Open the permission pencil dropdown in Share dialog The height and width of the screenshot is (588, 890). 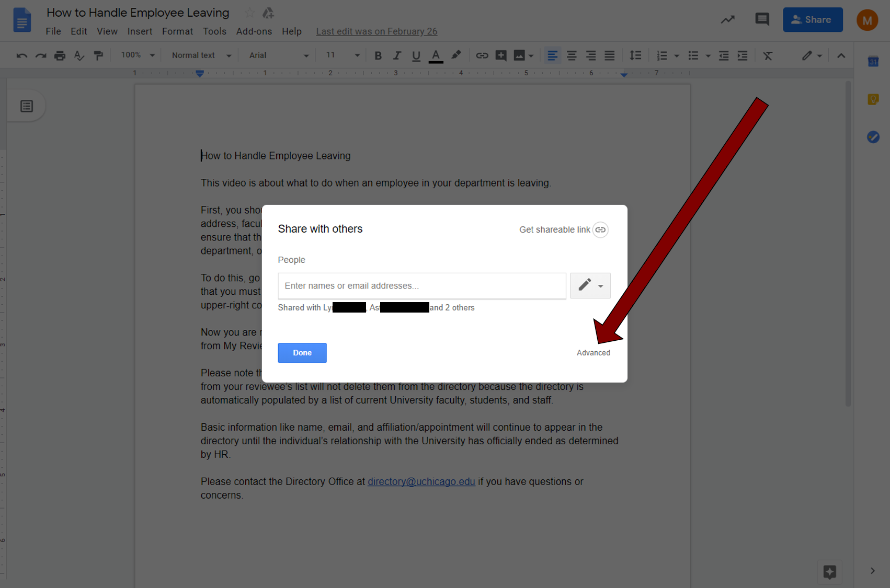pos(590,285)
